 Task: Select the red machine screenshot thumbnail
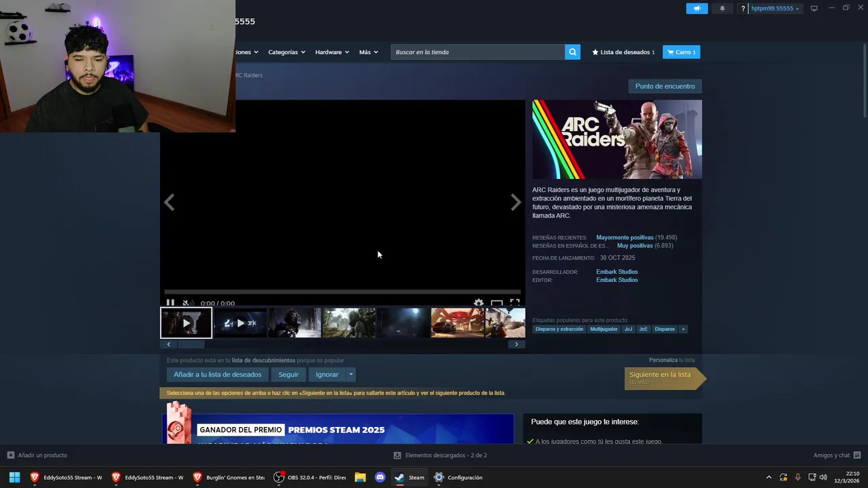(458, 323)
